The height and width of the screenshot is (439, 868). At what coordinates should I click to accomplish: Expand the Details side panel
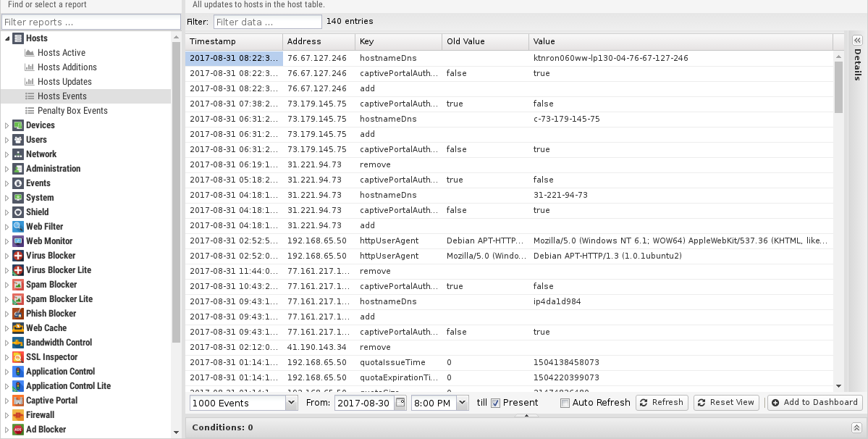point(857,41)
